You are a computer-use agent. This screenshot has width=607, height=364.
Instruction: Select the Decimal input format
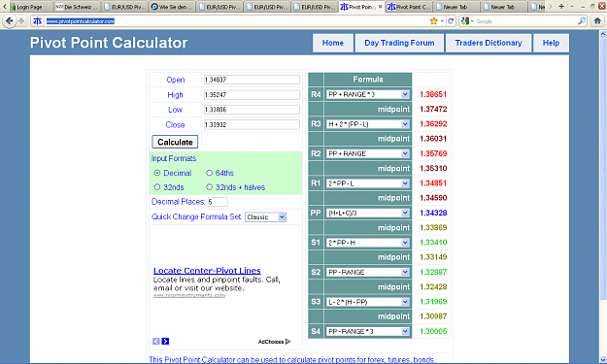[x=156, y=173]
